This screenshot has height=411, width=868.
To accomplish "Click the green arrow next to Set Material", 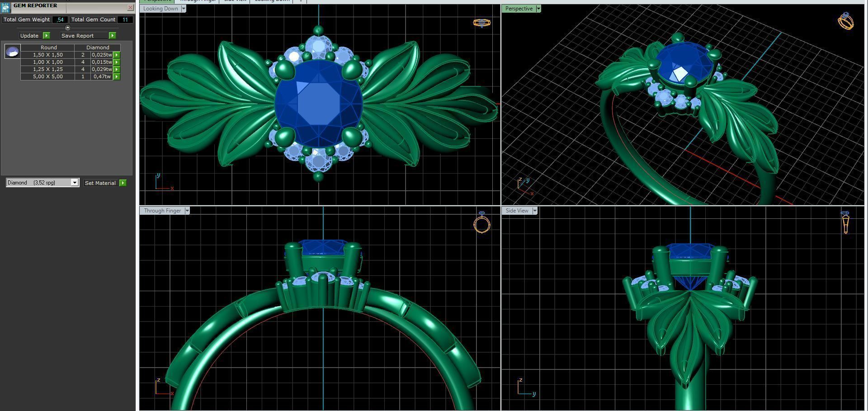I will pyautogui.click(x=123, y=183).
